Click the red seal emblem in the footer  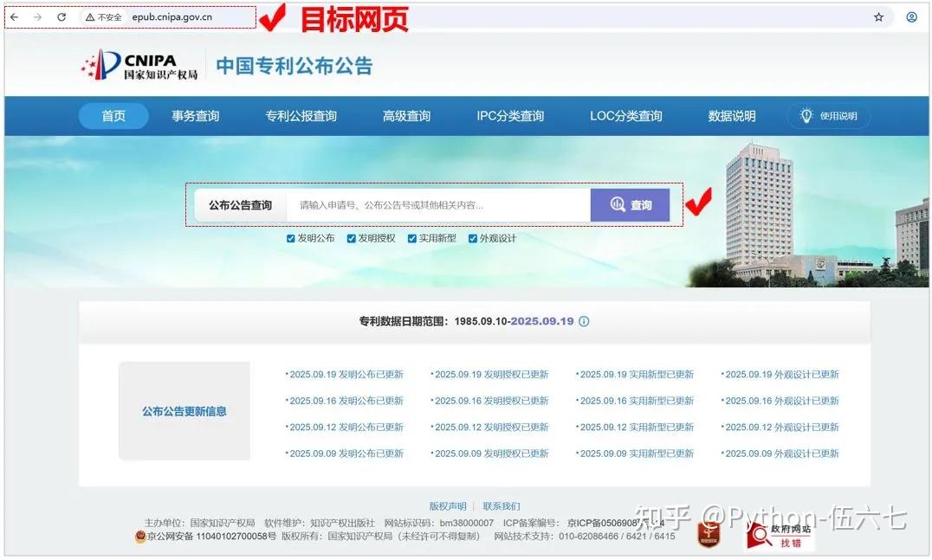[x=707, y=534]
